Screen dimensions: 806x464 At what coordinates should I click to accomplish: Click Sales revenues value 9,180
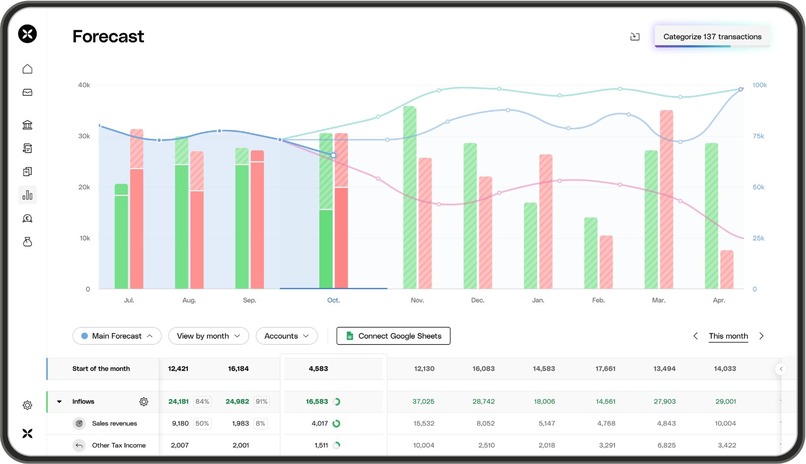click(x=180, y=424)
